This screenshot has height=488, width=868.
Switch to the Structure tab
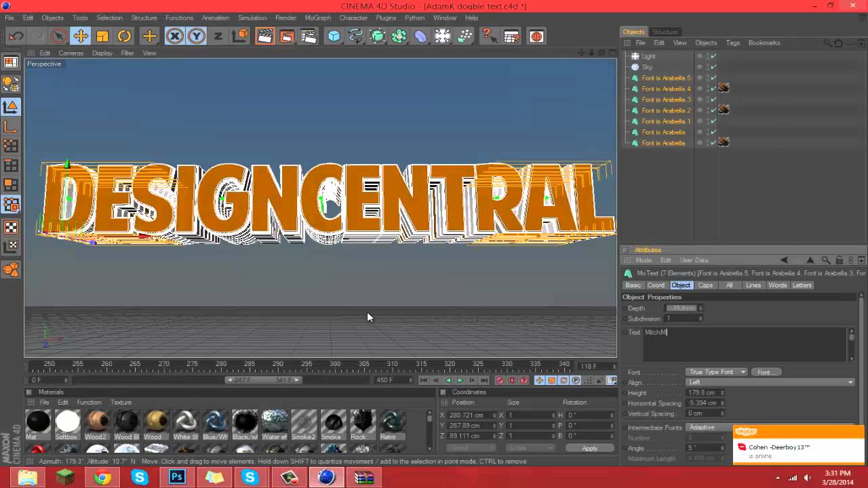(x=665, y=32)
